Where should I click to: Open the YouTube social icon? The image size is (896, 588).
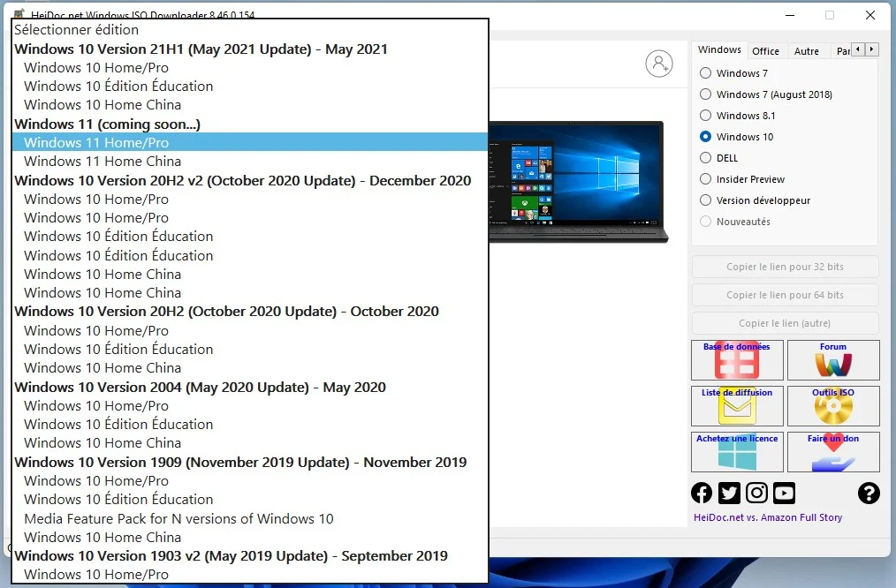pos(784,493)
